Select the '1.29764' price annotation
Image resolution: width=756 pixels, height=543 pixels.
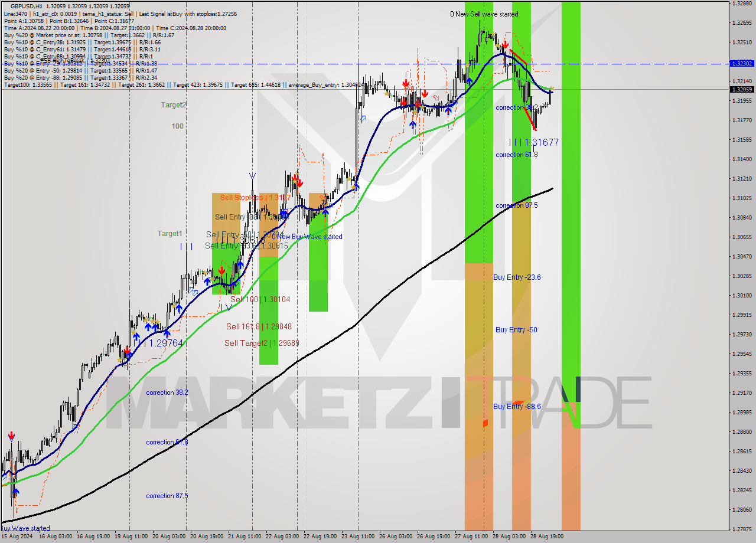(x=166, y=343)
